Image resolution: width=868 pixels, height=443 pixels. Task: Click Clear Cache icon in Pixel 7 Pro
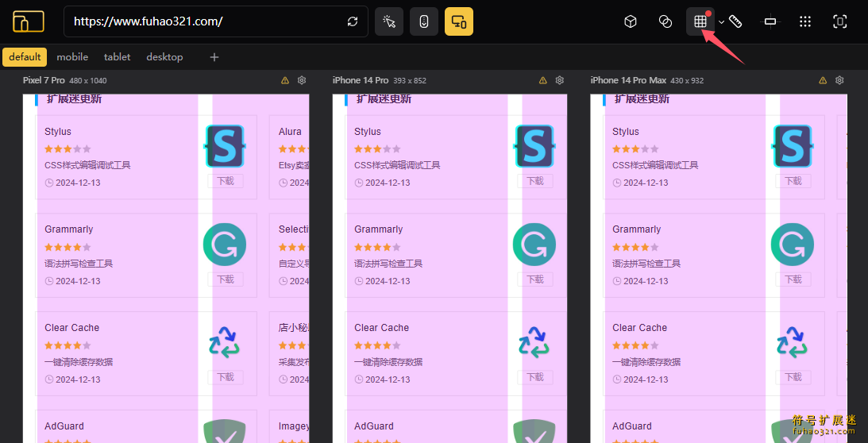[225, 342]
